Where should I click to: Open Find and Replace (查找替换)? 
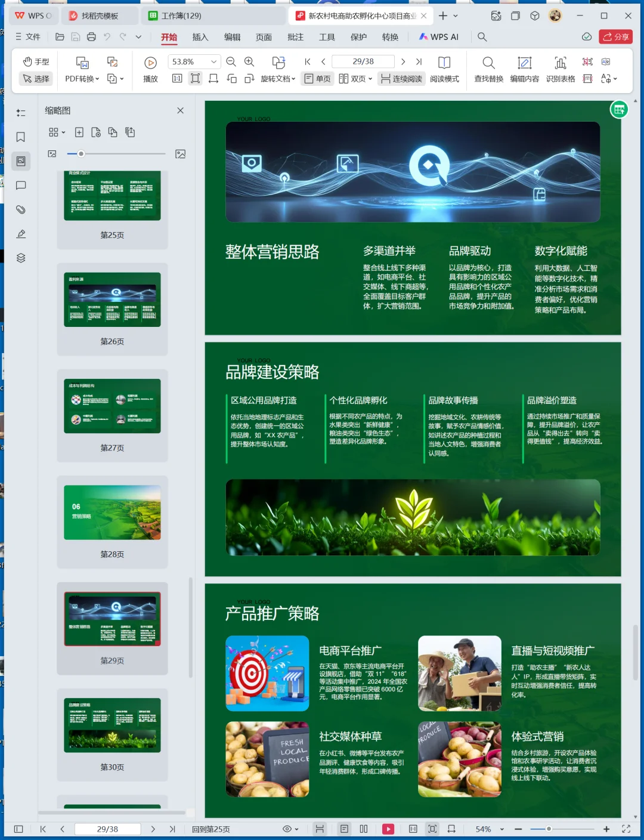pyautogui.click(x=488, y=70)
